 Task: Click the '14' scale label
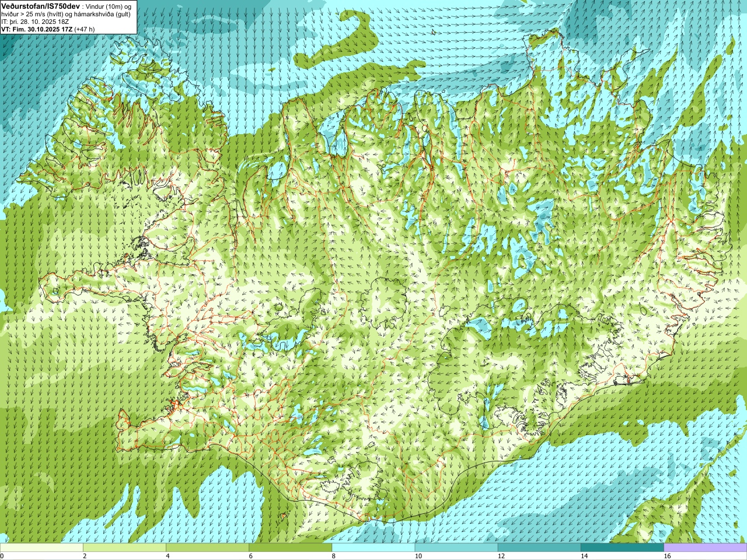[584, 556]
